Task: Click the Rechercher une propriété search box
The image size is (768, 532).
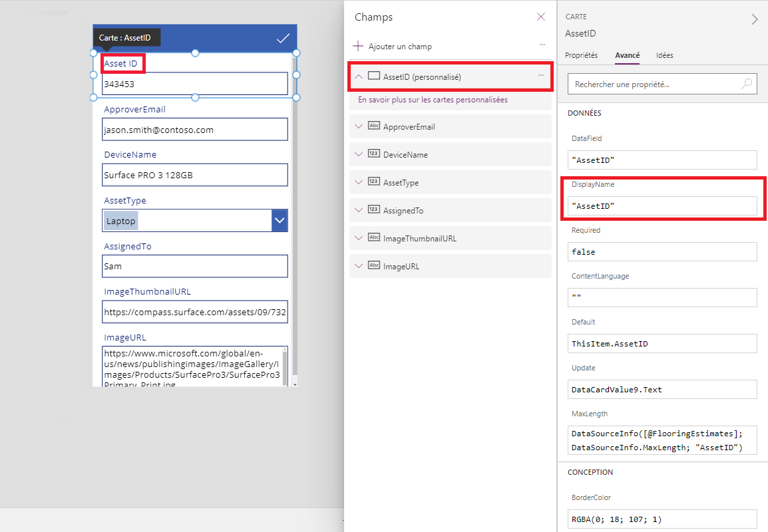Action: click(x=662, y=84)
